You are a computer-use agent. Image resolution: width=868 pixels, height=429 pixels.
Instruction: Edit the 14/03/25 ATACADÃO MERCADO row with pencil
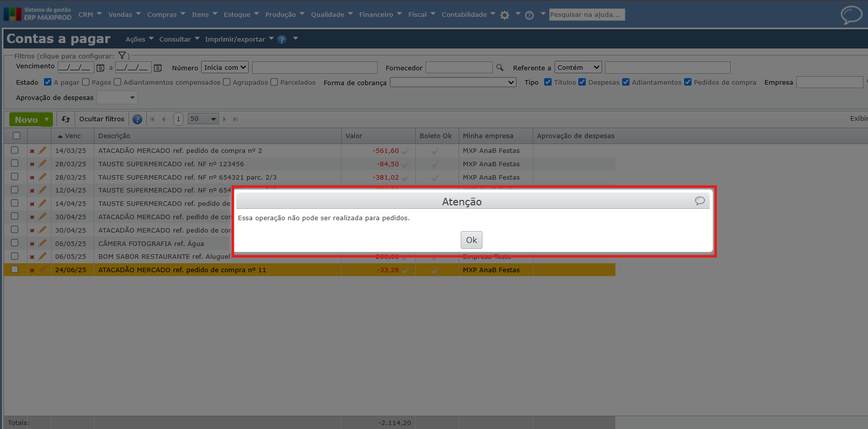[x=43, y=150]
